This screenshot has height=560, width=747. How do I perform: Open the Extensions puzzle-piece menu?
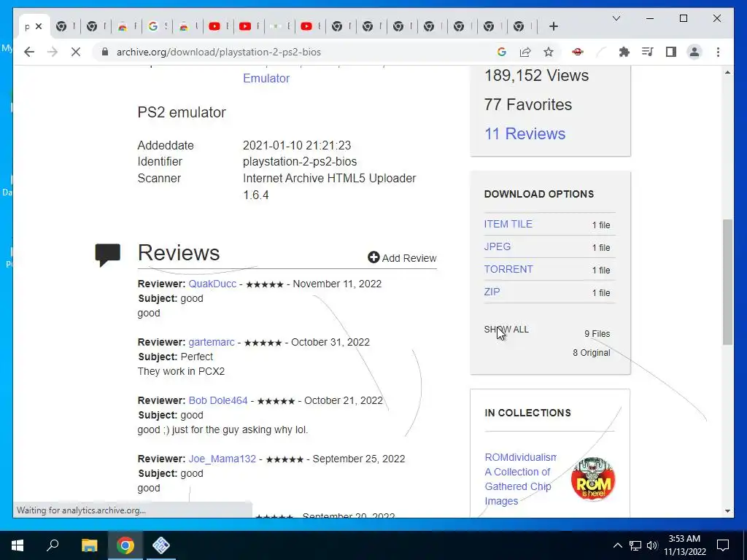624,52
